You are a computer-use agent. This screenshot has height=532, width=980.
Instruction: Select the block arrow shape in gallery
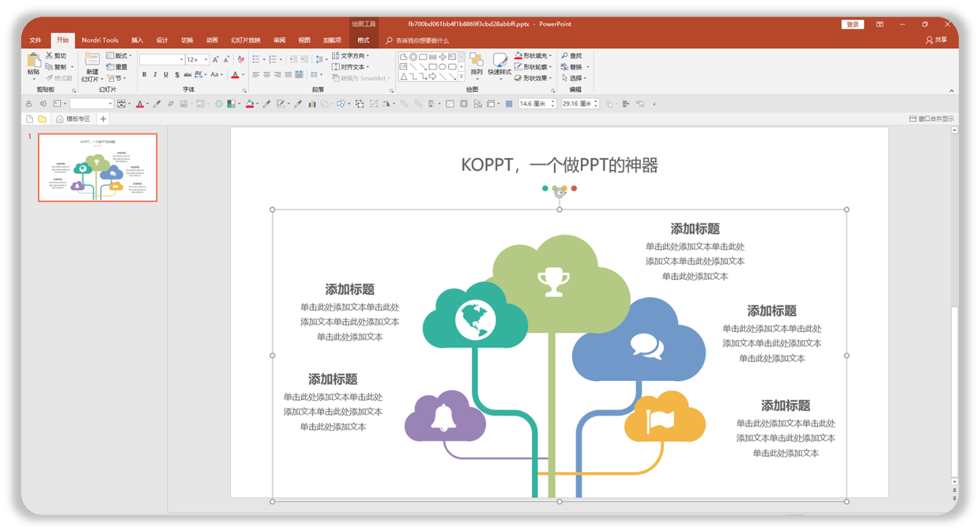[x=432, y=77]
